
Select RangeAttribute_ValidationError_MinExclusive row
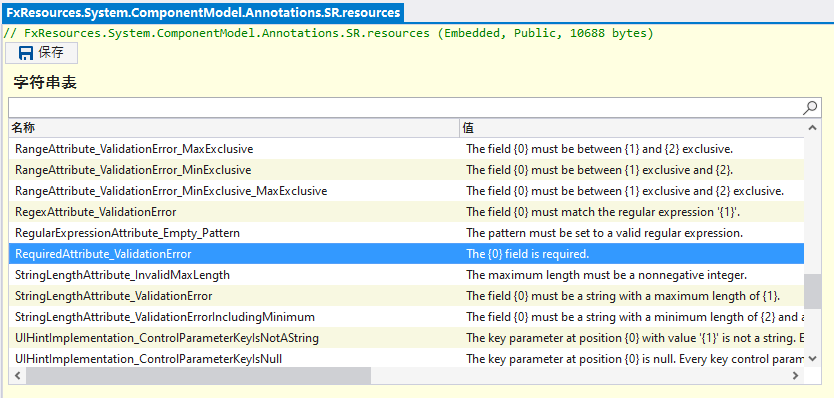tap(406, 170)
